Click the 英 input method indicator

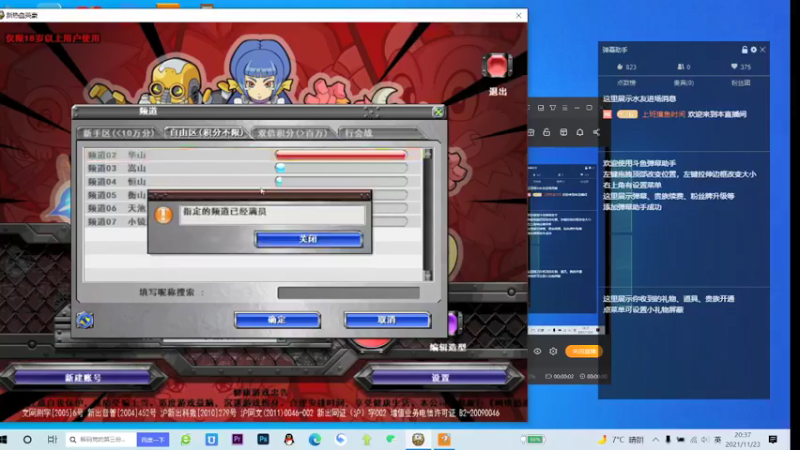(717, 439)
